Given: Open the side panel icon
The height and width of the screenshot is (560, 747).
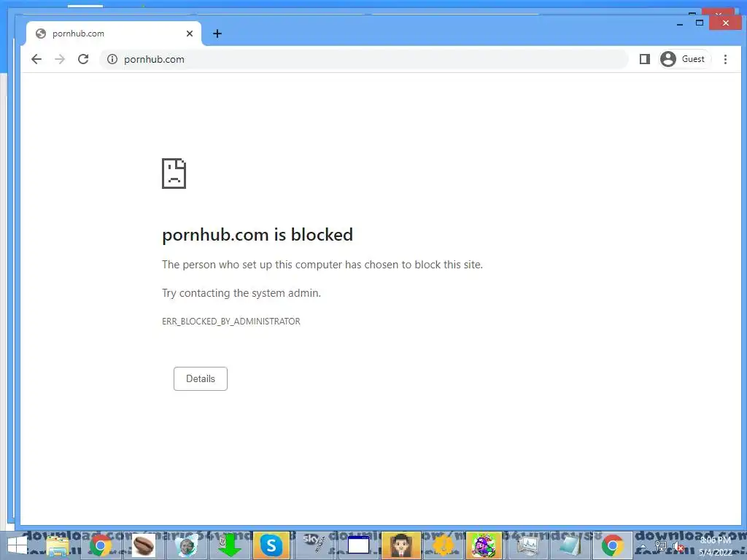Looking at the screenshot, I should click(645, 59).
